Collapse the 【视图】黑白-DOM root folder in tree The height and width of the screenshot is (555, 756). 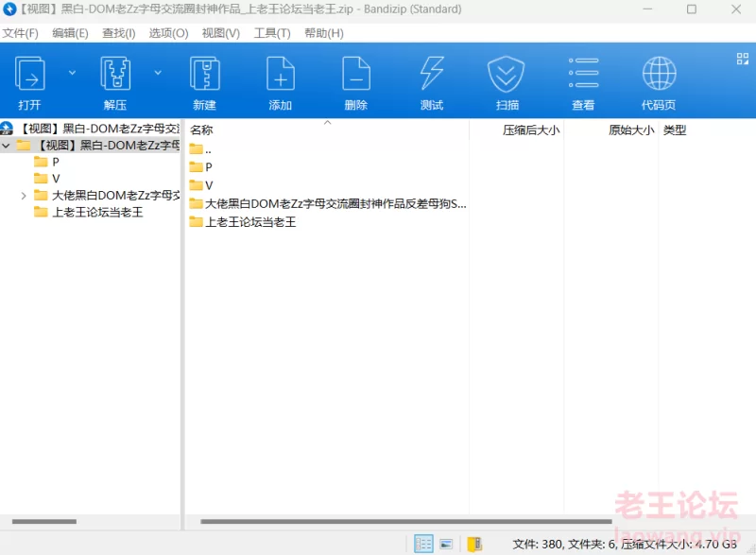7,146
